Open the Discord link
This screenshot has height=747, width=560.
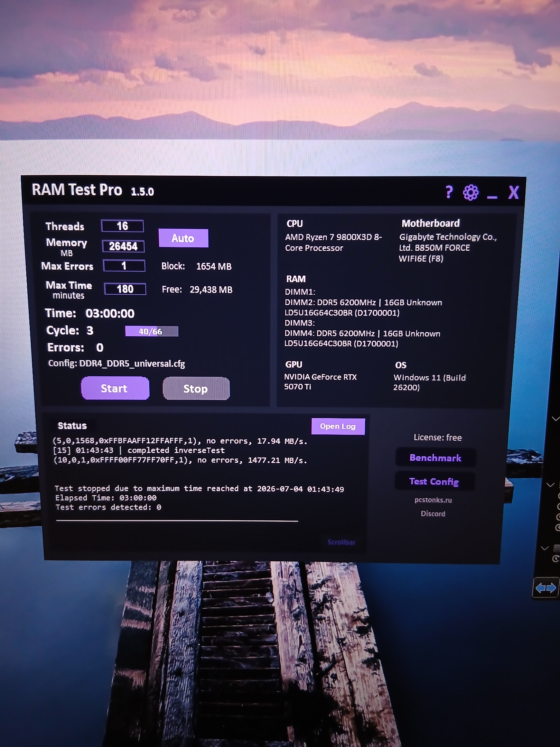pyautogui.click(x=433, y=514)
